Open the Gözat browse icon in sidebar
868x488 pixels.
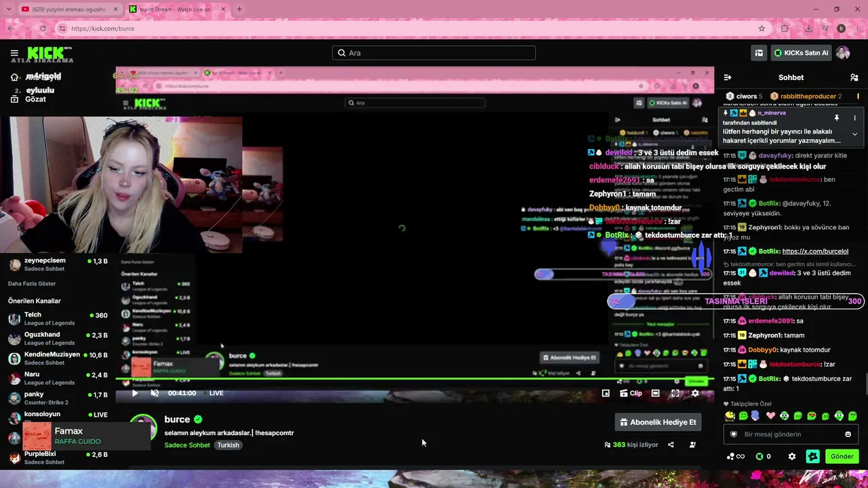tap(14, 99)
